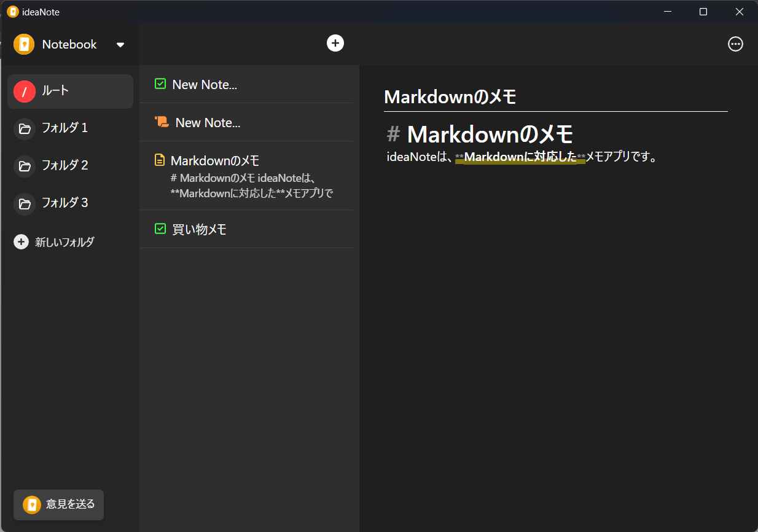Click the ideaNote app icon in title bar
Screen dimensions: 758x532
(x=12, y=12)
